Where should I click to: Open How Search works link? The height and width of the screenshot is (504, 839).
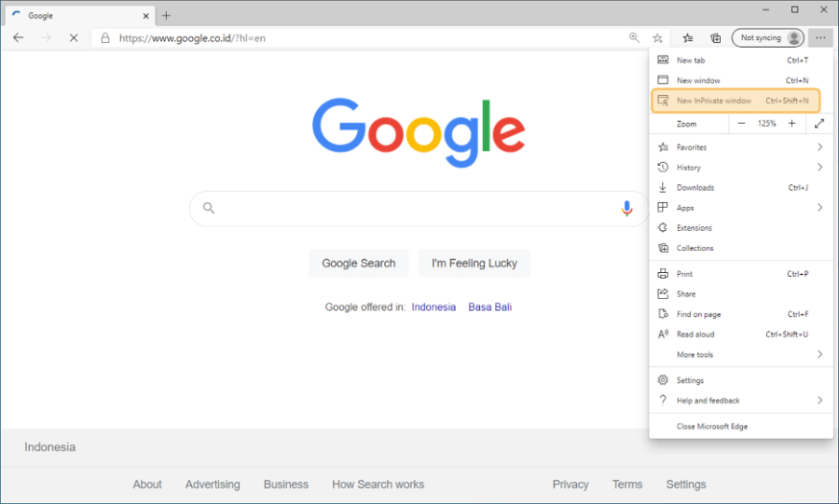(378, 484)
